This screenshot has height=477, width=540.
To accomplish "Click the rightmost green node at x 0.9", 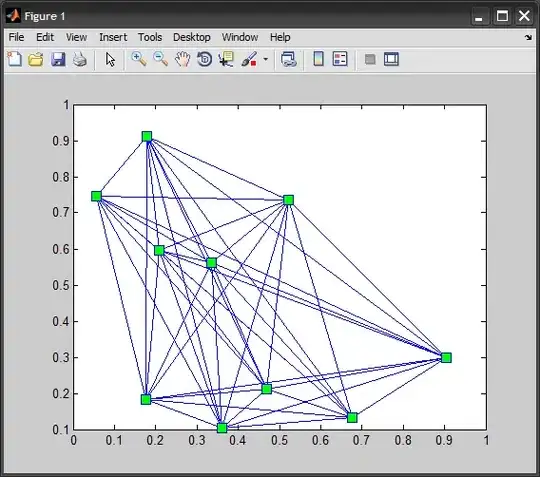I will tap(446, 358).
